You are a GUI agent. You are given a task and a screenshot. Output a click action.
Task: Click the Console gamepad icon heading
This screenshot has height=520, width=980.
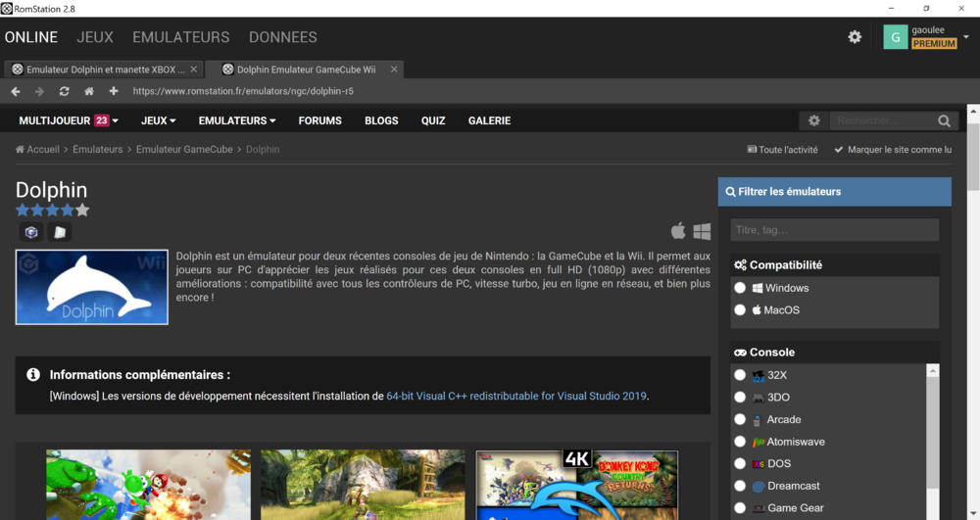coord(741,353)
